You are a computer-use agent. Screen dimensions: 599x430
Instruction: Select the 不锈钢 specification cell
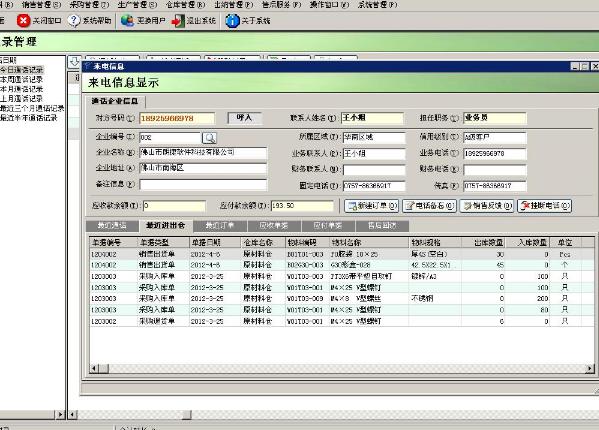[x=435, y=298]
